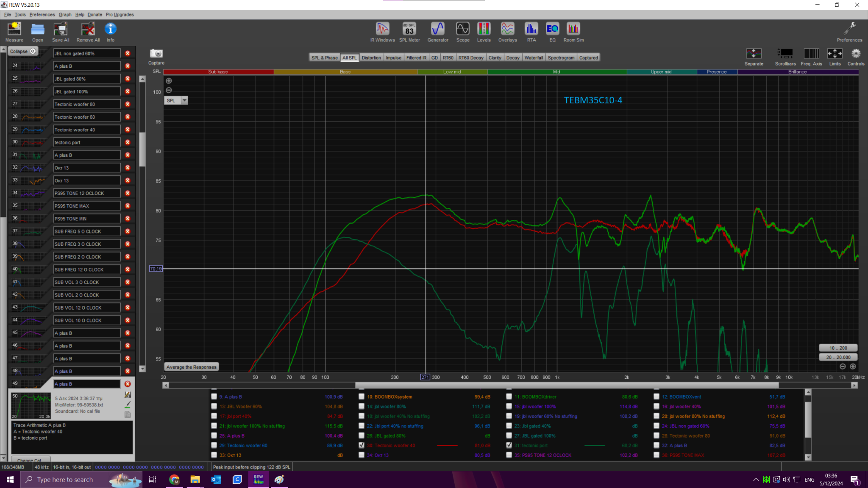
Task: Click Average the Responses button
Action: point(192,367)
